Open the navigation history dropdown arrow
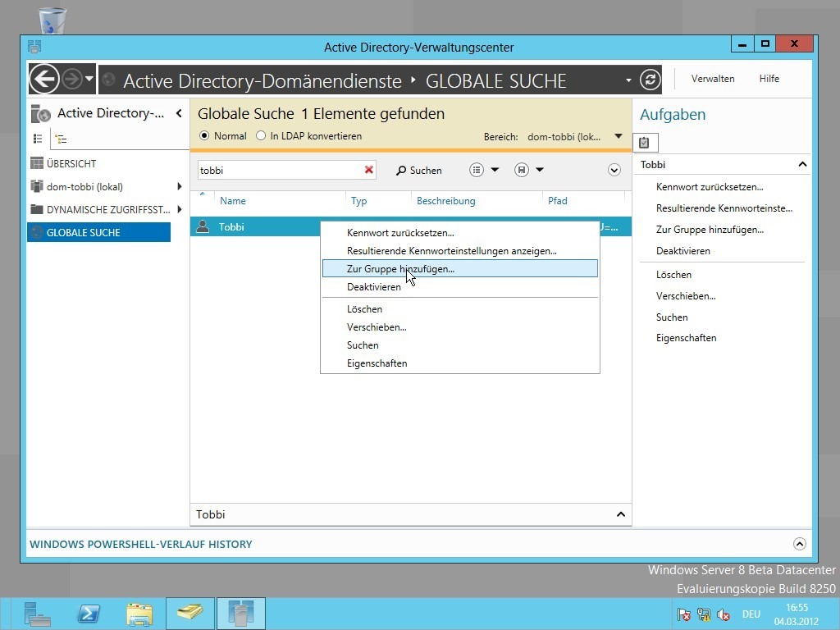Screen dimensions: 840x630 pos(89,80)
